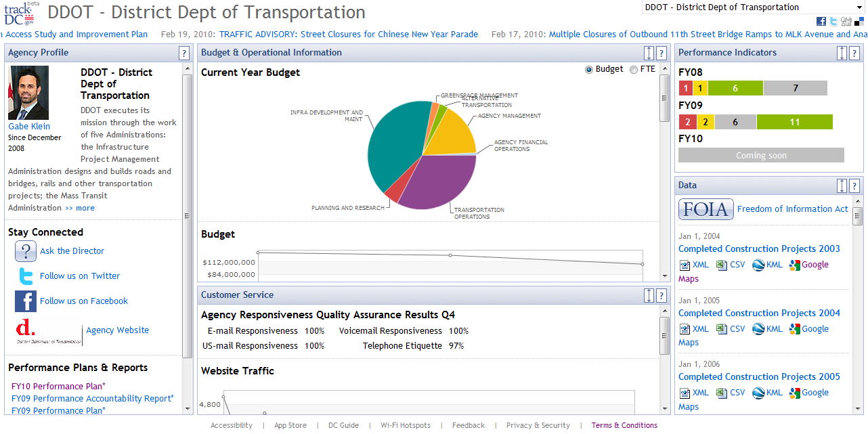Click the blue Twitter bird in Stay Connected
The height and width of the screenshot is (434, 868).
(26, 276)
